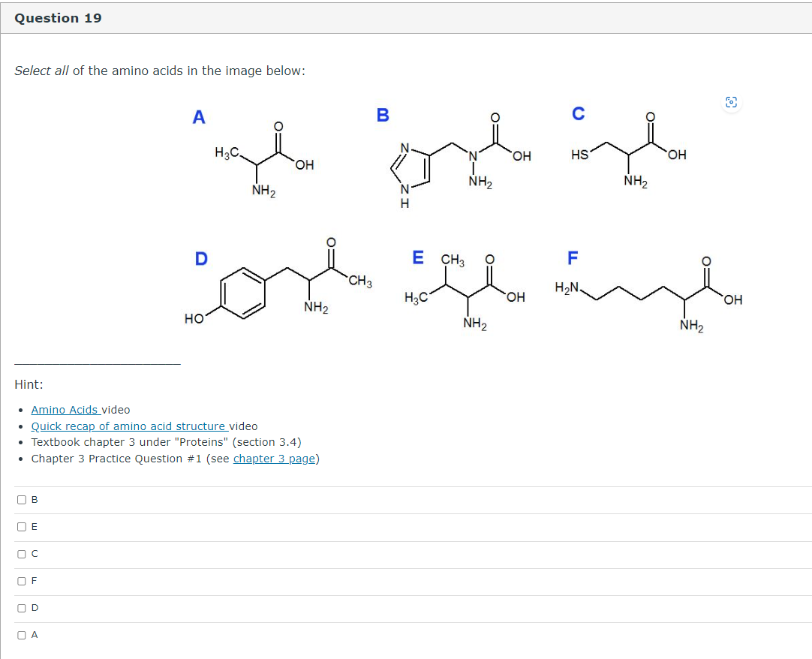812x659 pixels.
Task: Click the image magnify icon
Action: coord(731,103)
